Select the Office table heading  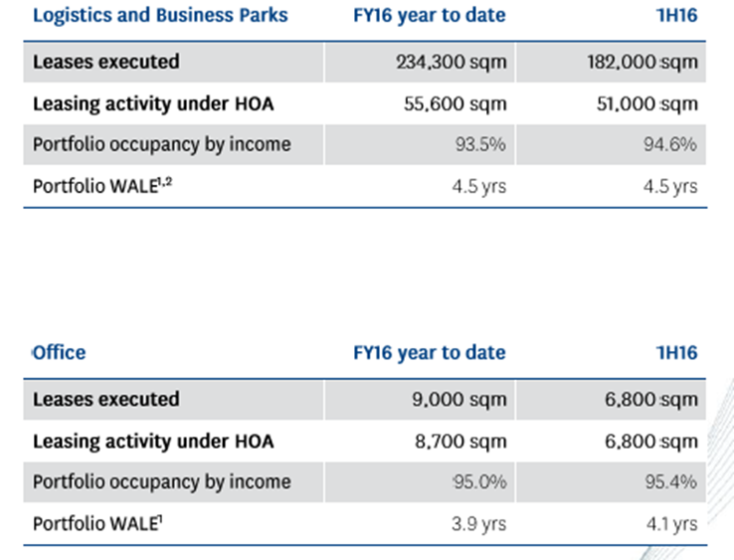pyautogui.click(x=59, y=352)
